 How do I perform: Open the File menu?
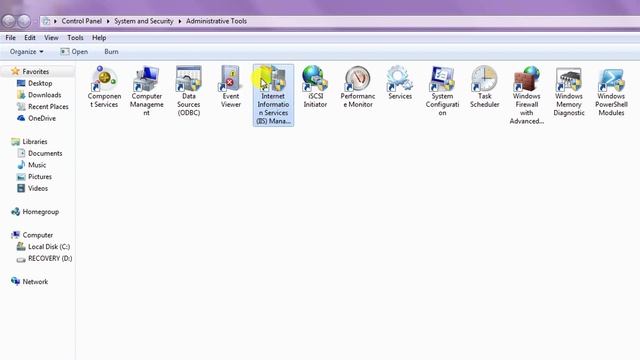[x=11, y=38]
